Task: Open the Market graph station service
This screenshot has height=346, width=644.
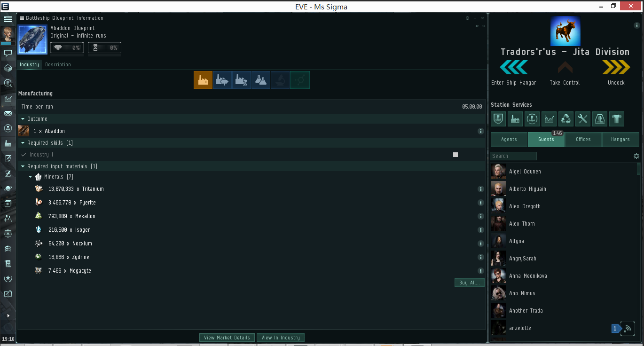Action: click(549, 119)
